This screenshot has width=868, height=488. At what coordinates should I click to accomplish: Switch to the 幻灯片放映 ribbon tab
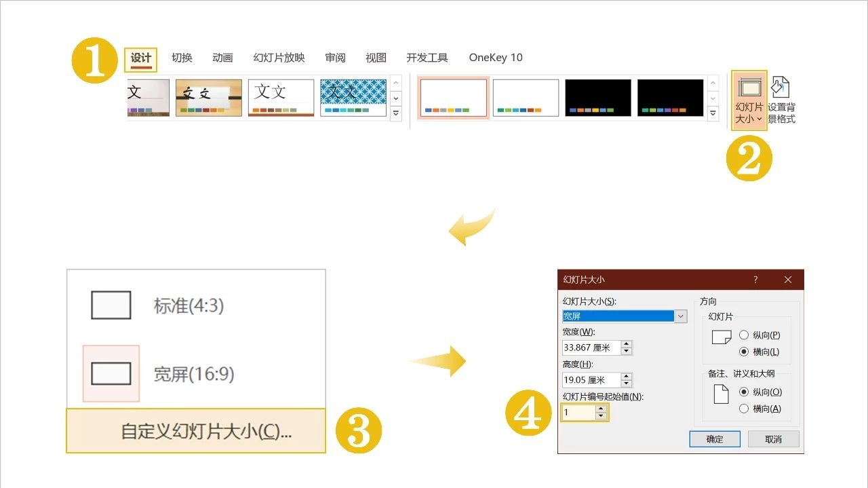tap(279, 58)
